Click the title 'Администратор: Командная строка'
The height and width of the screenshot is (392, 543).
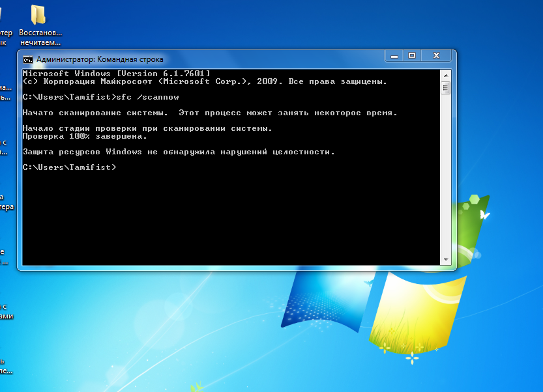click(100, 59)
